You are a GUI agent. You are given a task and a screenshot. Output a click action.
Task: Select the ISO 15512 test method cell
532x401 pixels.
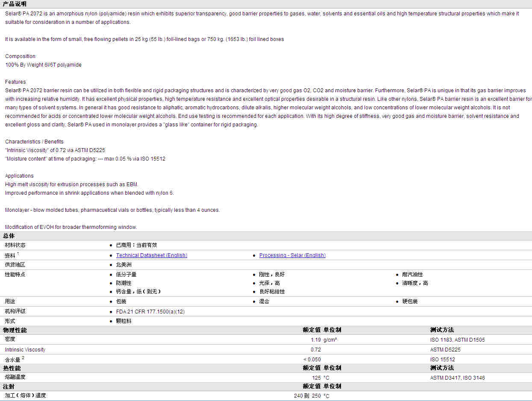click(443, 360)
